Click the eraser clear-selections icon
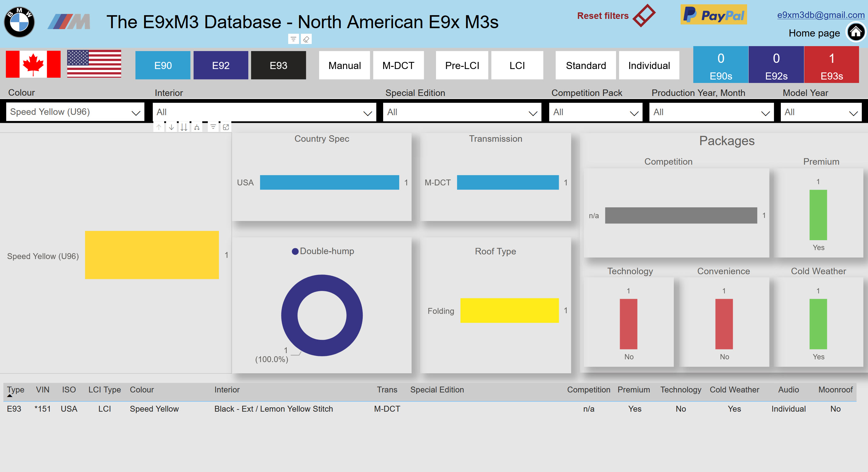 point(306,39)
